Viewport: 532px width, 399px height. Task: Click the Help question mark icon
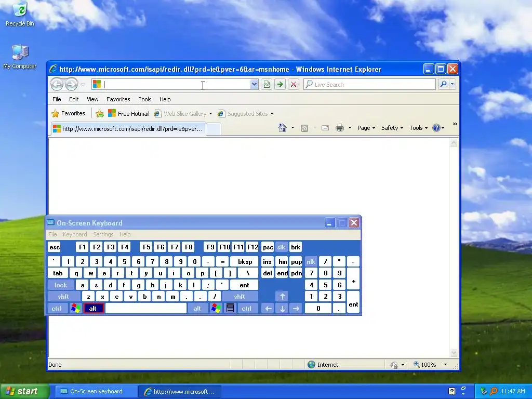tap(436, 128)
